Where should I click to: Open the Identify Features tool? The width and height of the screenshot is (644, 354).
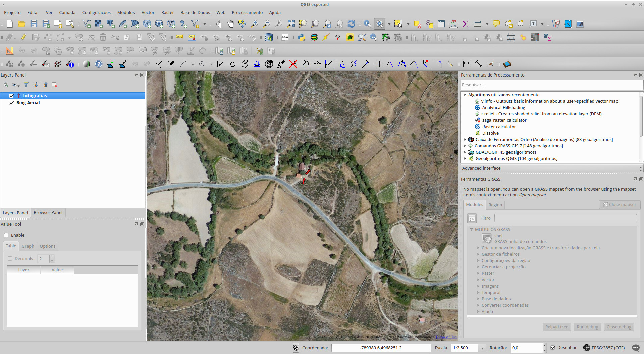pos(367,24)
